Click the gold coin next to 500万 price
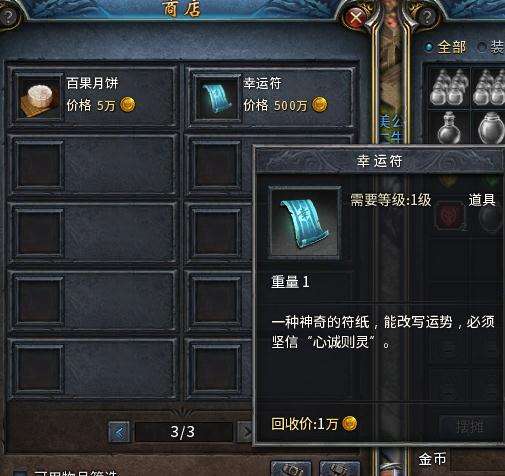This screenshot has width=505, height=476. click(x=319, y=105)
